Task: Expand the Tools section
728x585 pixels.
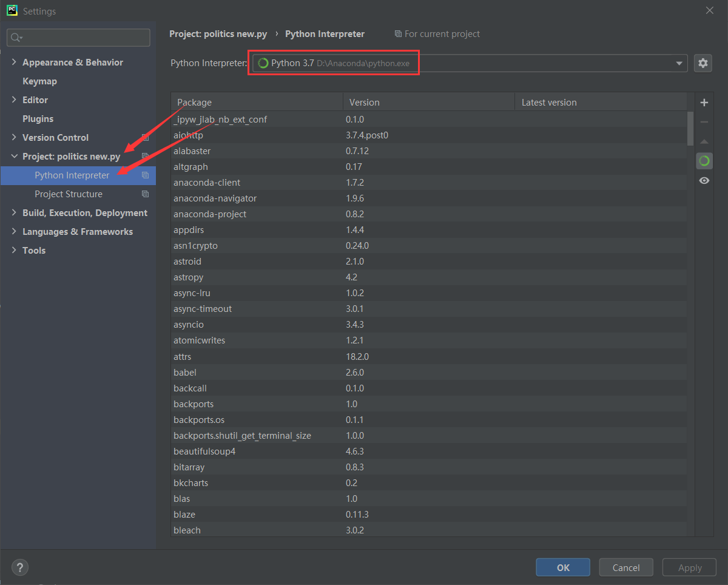Action: pos(15,251)
